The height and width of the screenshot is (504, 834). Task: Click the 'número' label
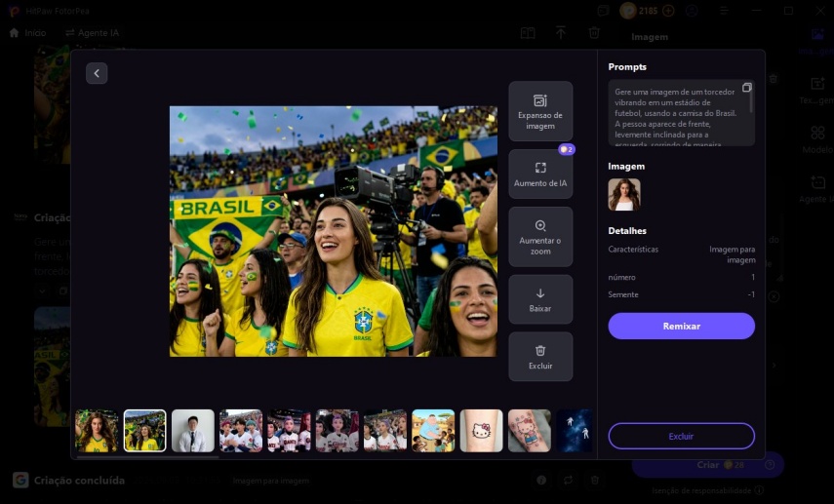click(x=621, y=278)
